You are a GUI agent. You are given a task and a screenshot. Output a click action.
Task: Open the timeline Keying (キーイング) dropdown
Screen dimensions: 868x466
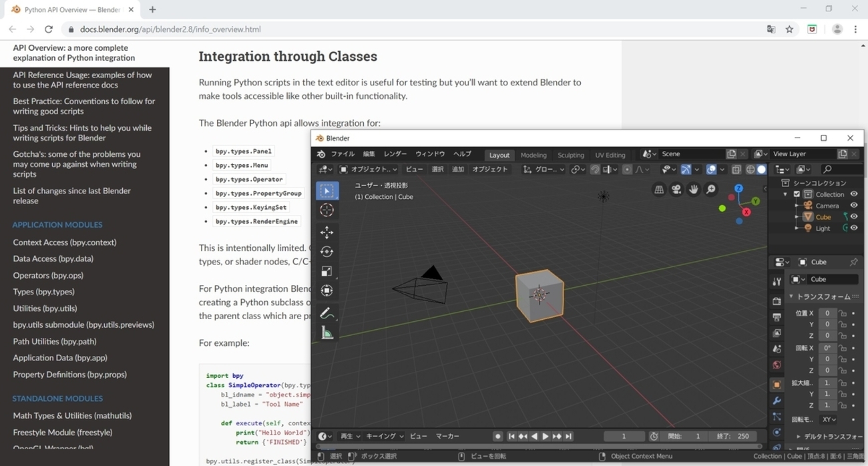click(x=385, y=436)
